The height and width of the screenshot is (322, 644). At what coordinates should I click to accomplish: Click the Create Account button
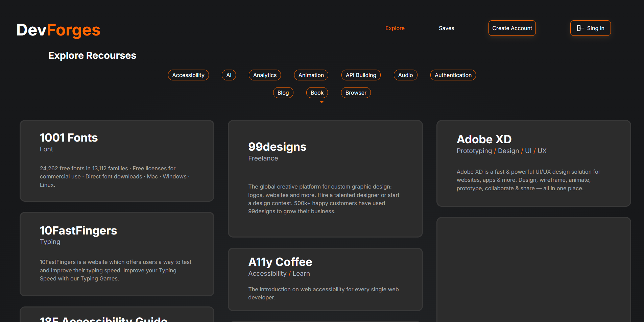click(512, 28)
